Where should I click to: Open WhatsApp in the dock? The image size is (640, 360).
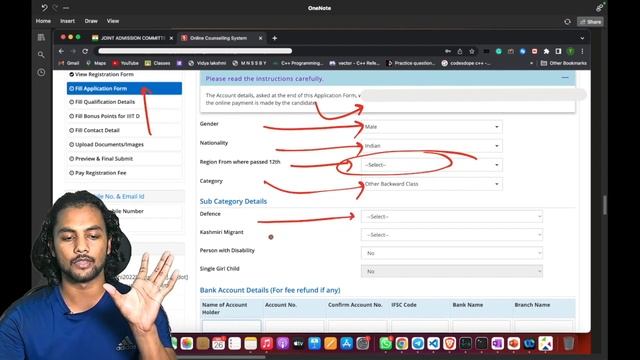click(385, 343)
